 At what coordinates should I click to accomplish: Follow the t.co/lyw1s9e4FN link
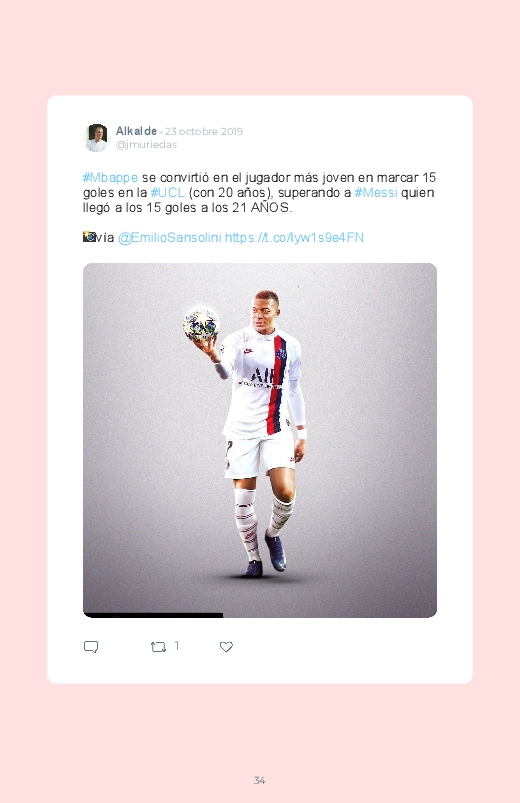pyautogui.click(x=294, y=238)
